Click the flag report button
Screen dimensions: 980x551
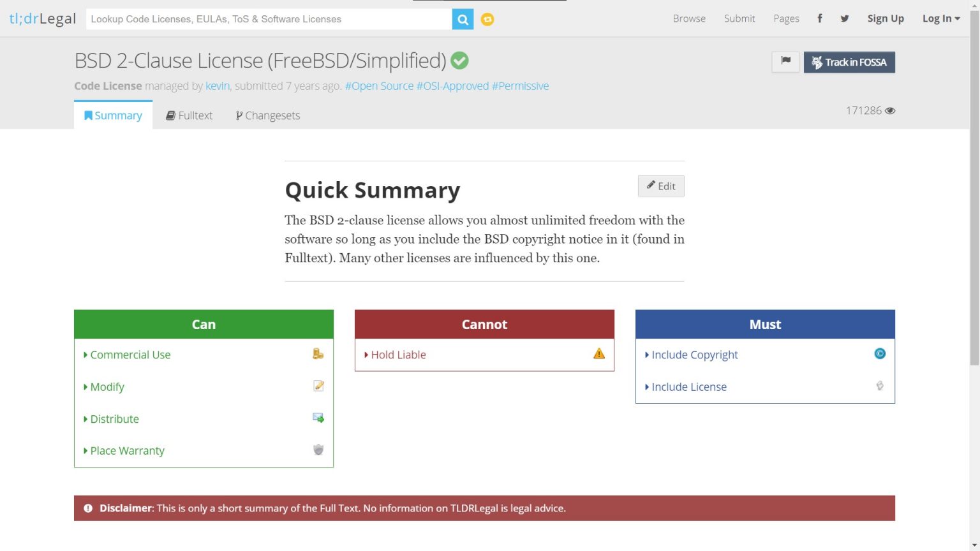pos(785,62)
